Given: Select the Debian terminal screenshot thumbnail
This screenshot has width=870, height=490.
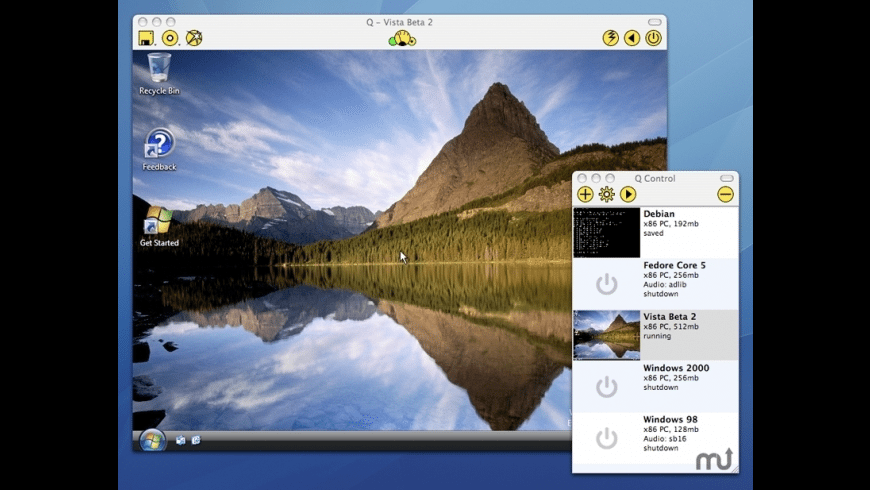Looking at the screenshot, I should pyautogui.click(x=606, y=233).
